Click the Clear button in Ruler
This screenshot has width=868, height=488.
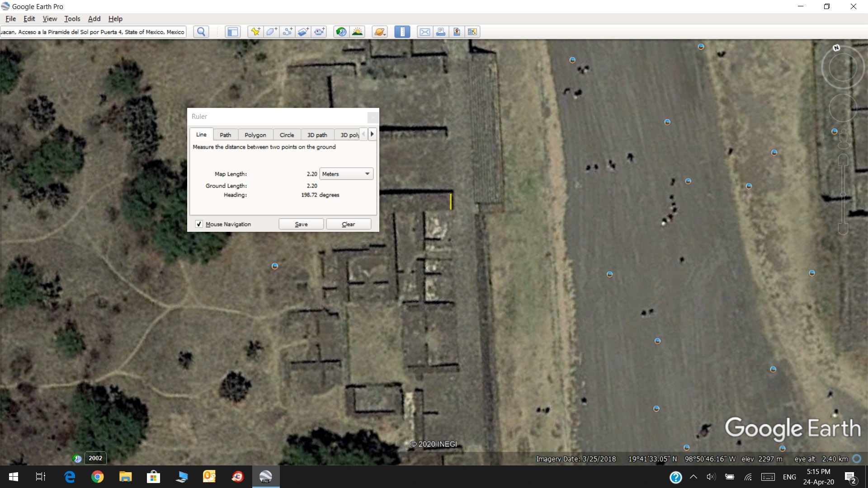pos(348,224)
